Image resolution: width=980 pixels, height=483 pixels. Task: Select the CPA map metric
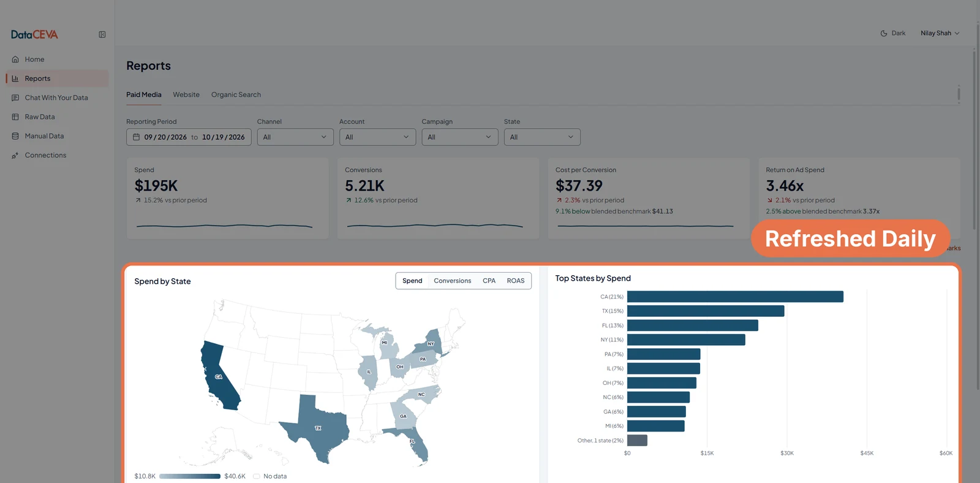pyautogui.click(x=489, y=281)
